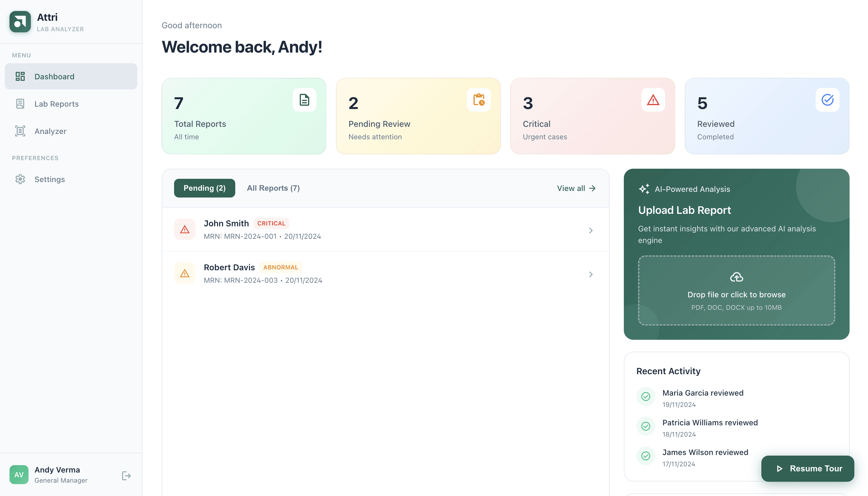Click the View all link

coord(576,188)
